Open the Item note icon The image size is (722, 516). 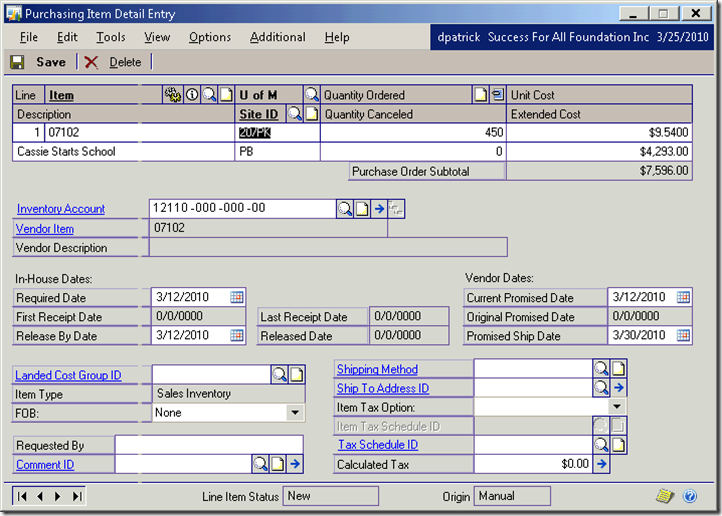(226, 95)
